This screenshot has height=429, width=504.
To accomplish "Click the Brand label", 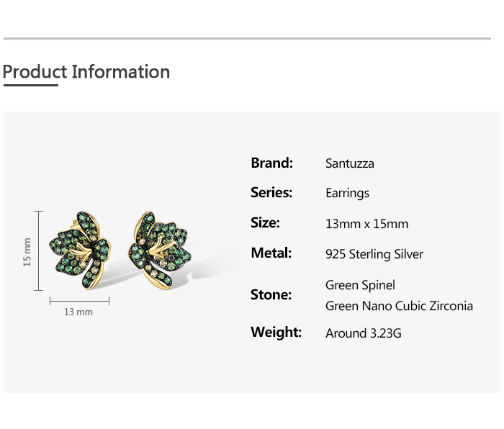I will 272,163.
